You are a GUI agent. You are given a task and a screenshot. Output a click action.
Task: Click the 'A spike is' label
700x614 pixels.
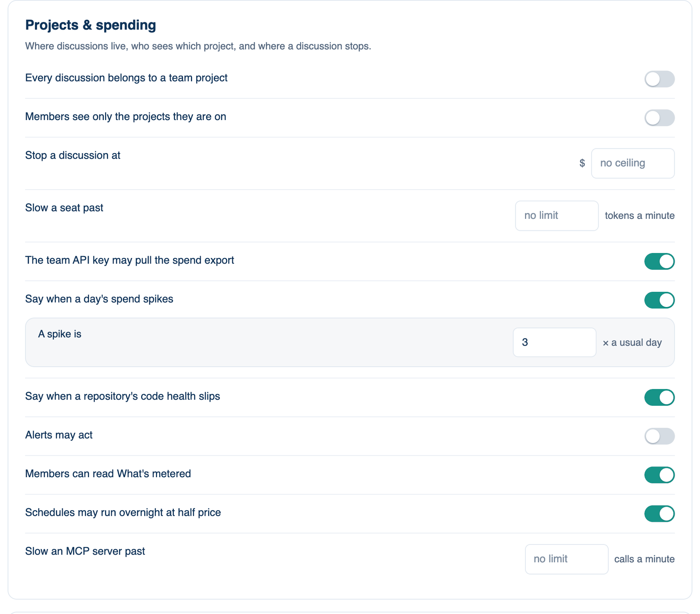coord(59,334)
